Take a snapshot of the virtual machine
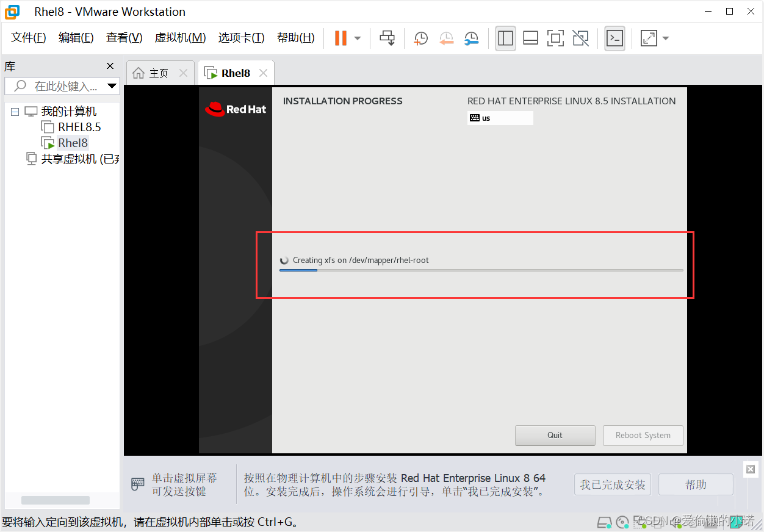The height and width of the screenshot is (532, 764). (420, 38)
